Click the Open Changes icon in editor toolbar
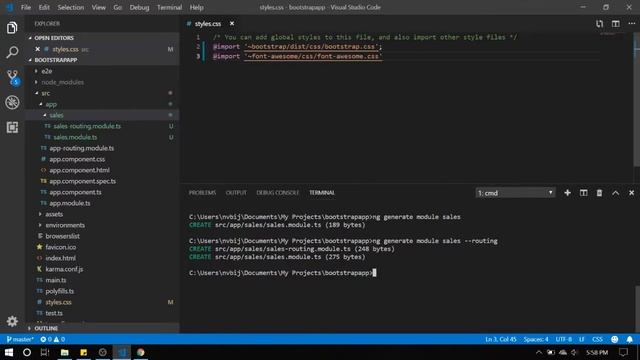 (599, 24)
